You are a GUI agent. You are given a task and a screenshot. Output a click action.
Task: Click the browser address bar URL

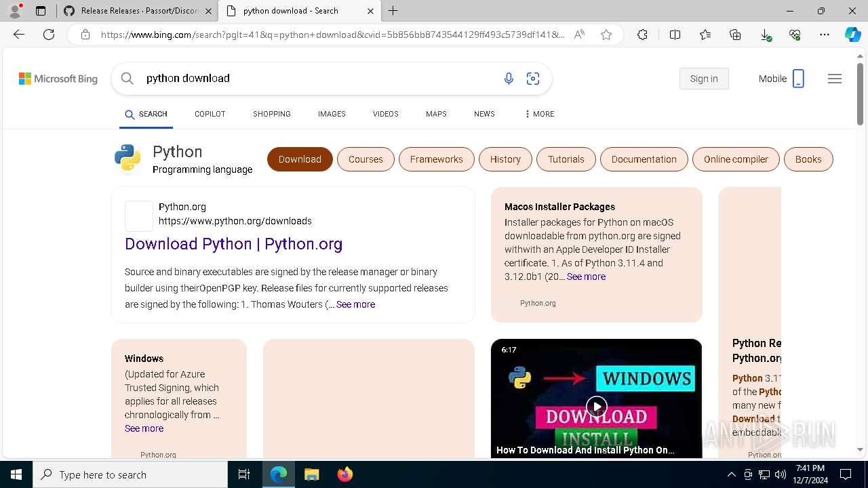point(332,35)
